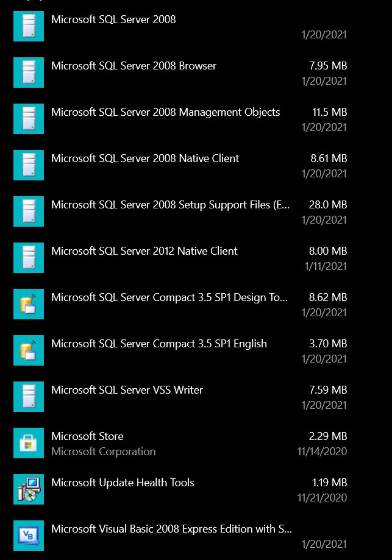
Task: Click the 1/11/2021 install date
Action: 326,266
